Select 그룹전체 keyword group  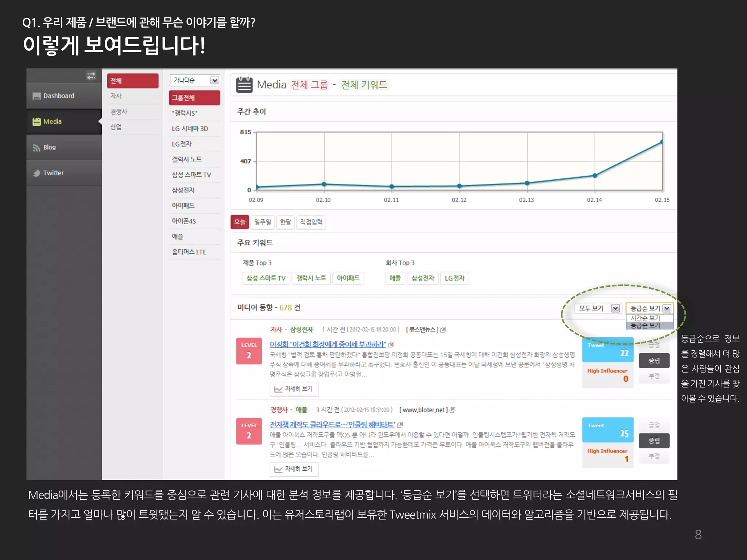coord(195,98)
